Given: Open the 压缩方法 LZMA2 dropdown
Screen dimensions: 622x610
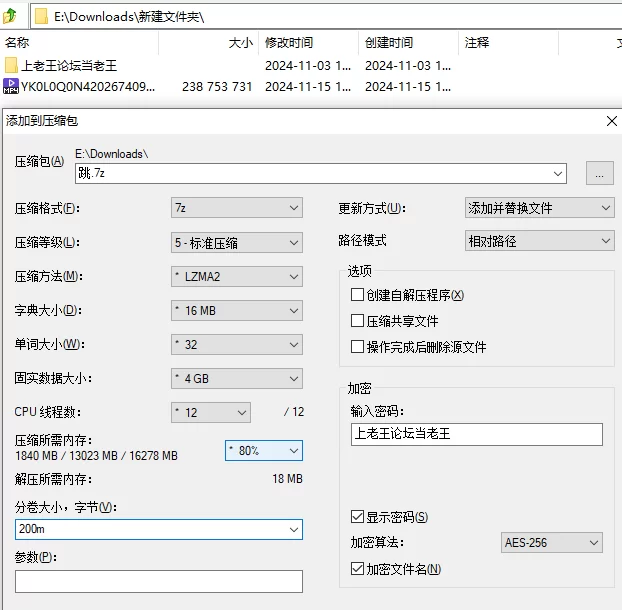Looking at the screenshot, I should coord(237,276).
